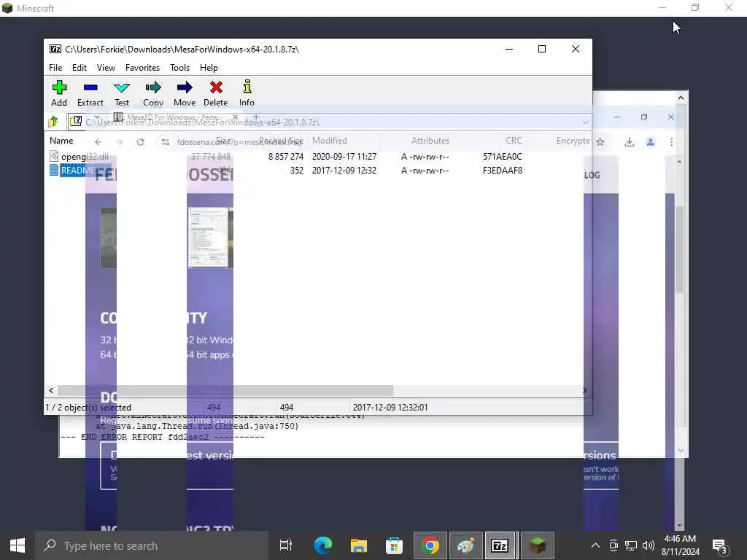
Task: Expand the 7-Zip address path dropdown
Action: click(586, 122)
